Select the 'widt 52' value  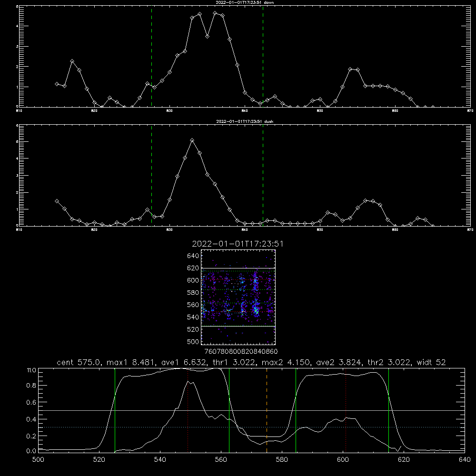(431, 362)
